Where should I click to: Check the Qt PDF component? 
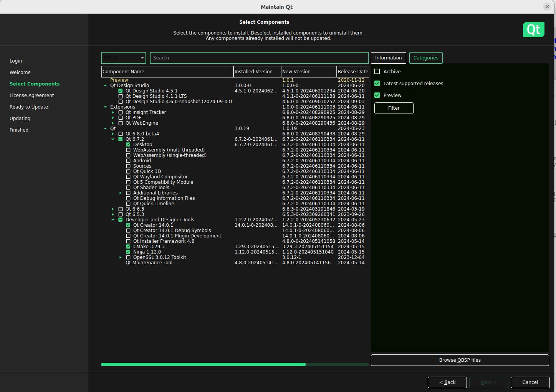coord(121,118)
